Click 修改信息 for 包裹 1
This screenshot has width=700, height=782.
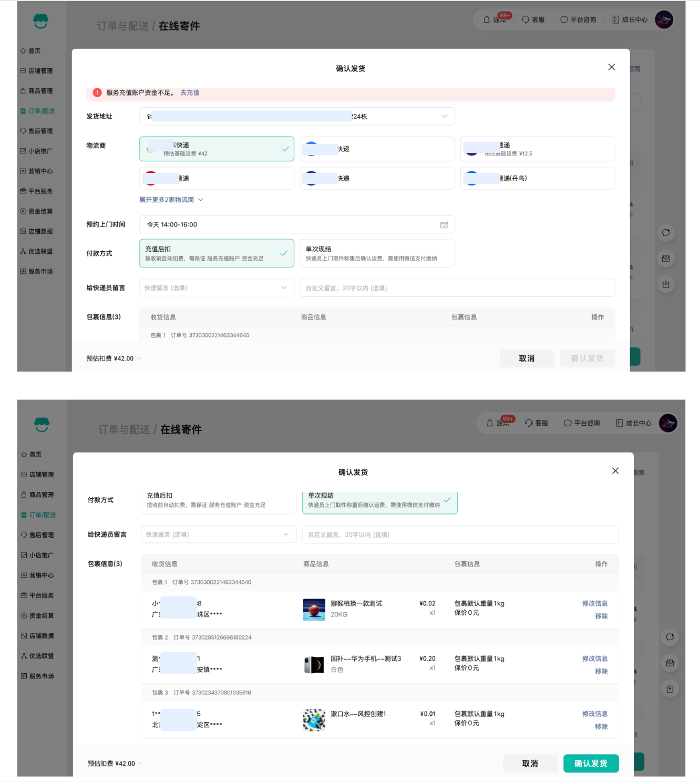[x=594, y=603]
